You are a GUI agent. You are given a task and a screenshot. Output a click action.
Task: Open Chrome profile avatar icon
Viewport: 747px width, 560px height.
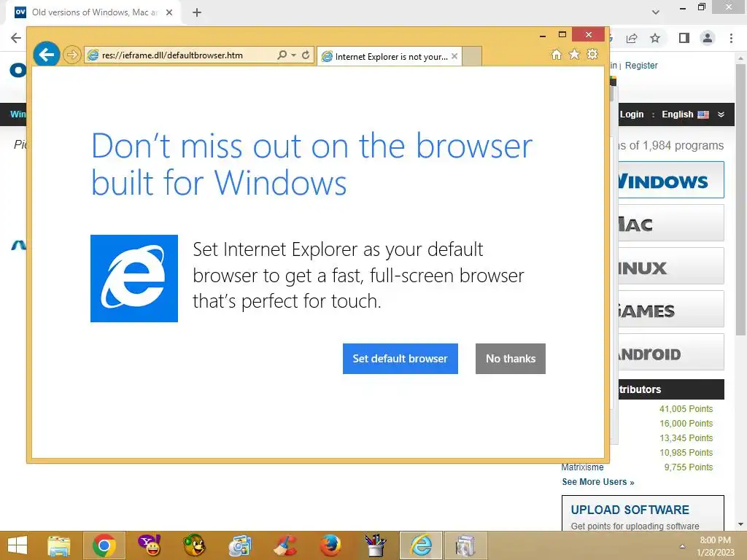point(708,38)
